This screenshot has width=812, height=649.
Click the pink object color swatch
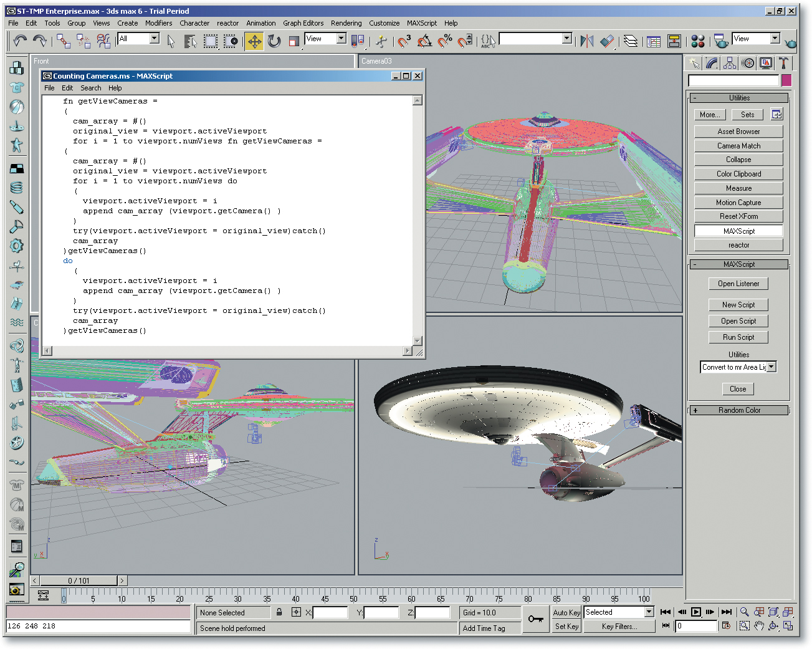[786, 80]
